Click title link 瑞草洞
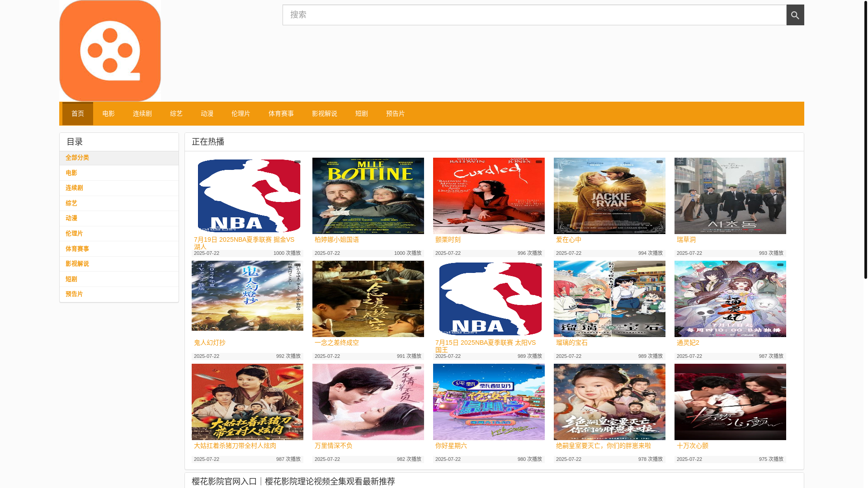Viewport: 868px width, 488px height. [686, 239]
